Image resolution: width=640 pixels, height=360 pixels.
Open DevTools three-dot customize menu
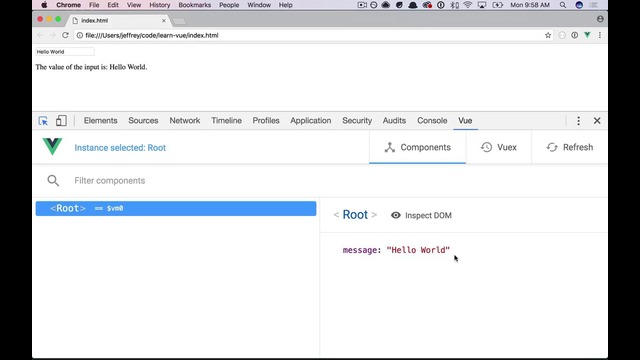(578, 120)
